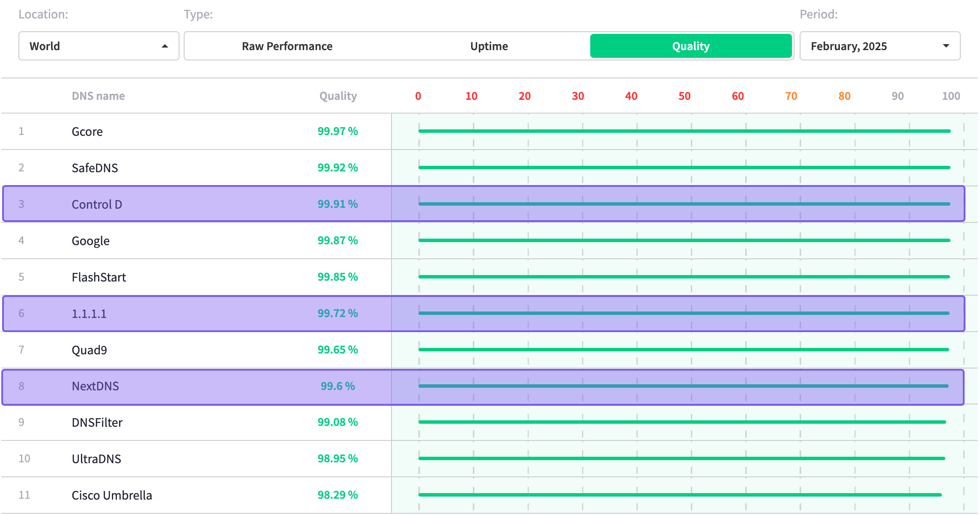Click Gcore's 99.97 % quality value

338,131
